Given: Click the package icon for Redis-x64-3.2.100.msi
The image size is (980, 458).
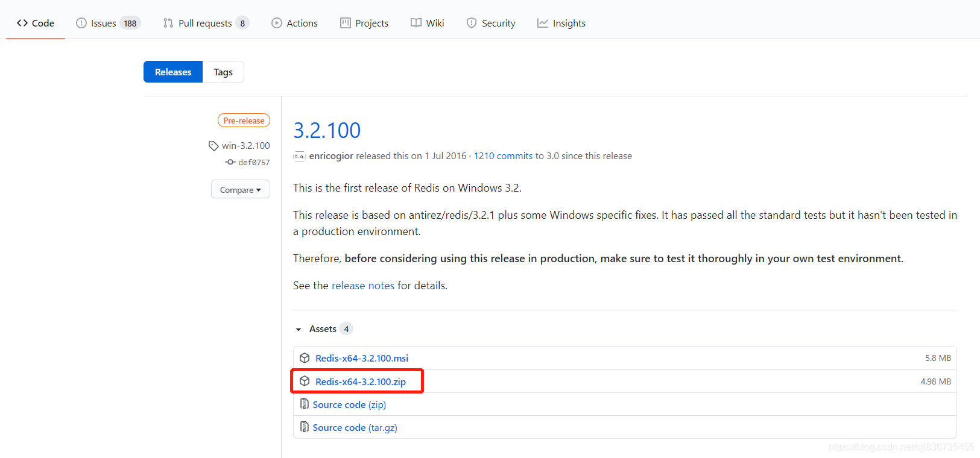Looking at the screenshot, I should 305,358.
